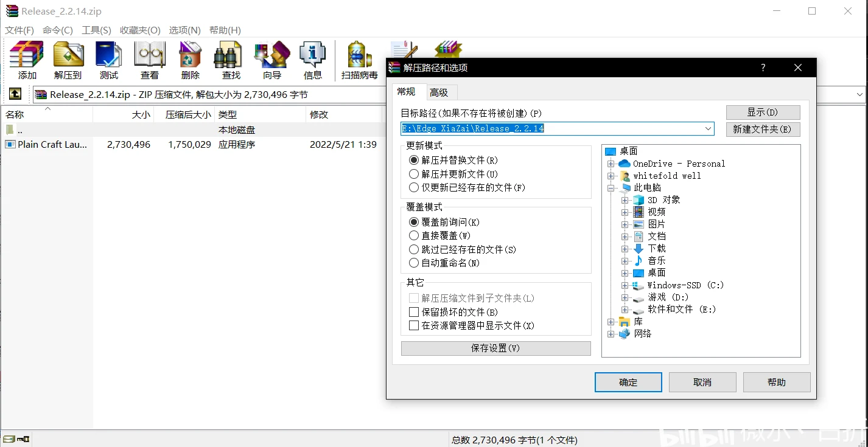The width and height of the screenshot is (868, 447).
Task: Click the OneDrive - Personal cloud icon
Action: pyautogui.click(x=625, y=164)
